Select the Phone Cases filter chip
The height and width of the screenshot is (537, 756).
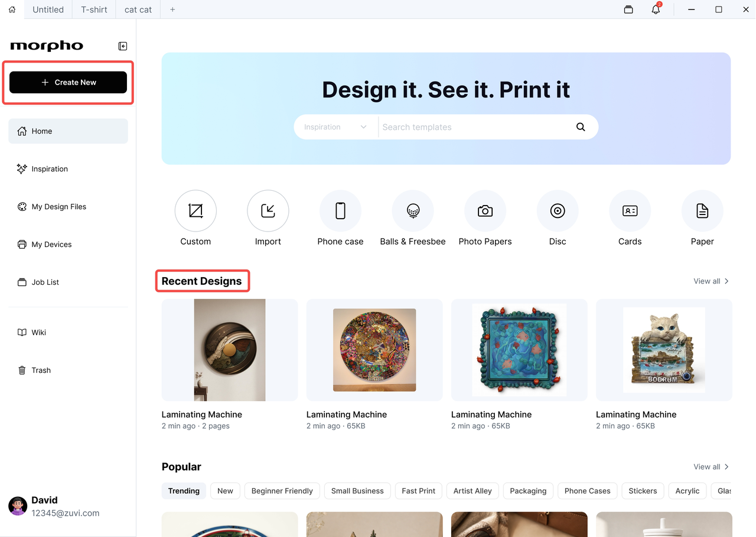click(x=588, y=491)
